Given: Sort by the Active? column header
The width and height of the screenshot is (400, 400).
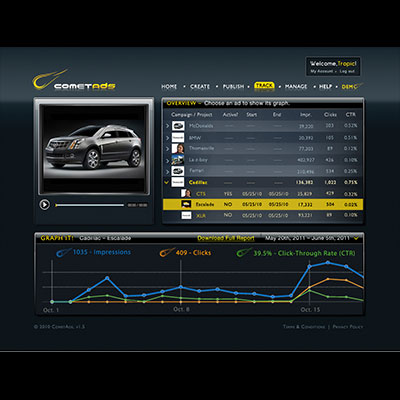Looking at the screenshot, I should tap(230, 115).
